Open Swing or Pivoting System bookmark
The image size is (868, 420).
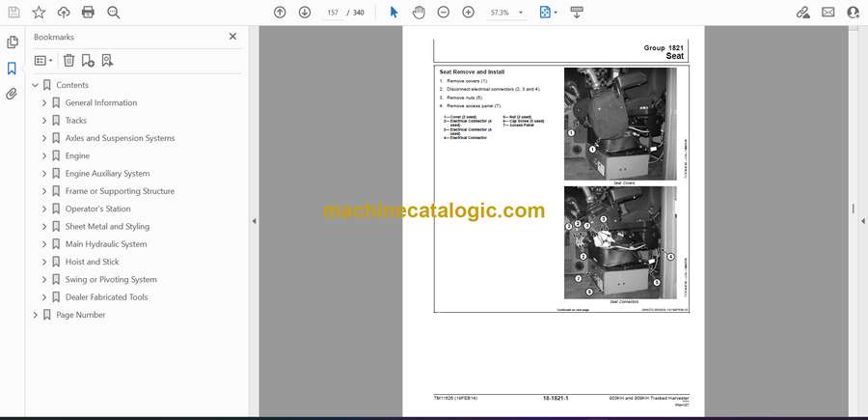(111, 279)
